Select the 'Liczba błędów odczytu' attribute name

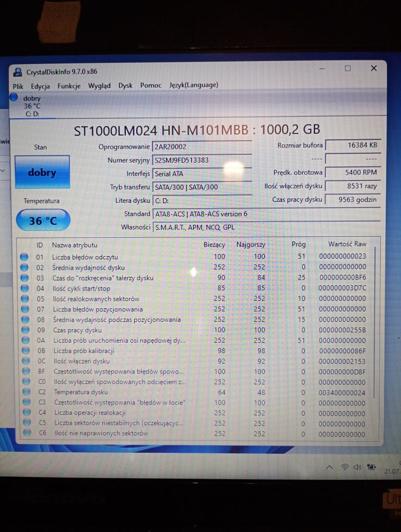85,257
